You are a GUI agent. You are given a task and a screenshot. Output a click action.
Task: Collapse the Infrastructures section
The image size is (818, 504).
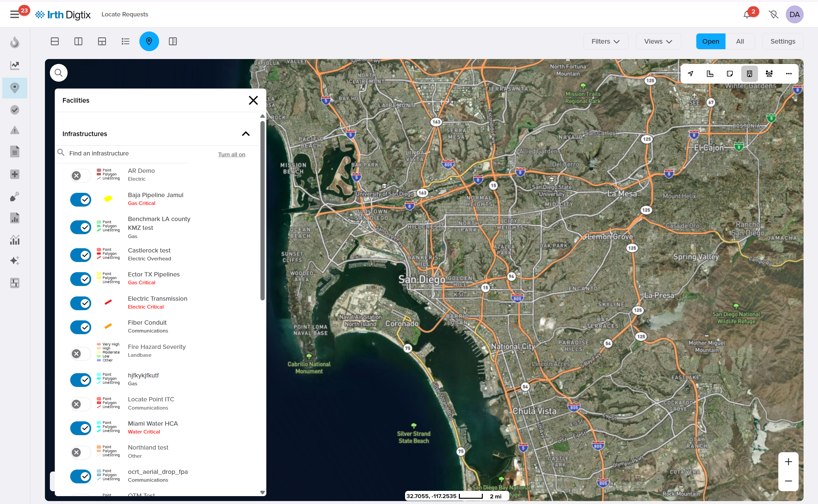coord(246,134)
